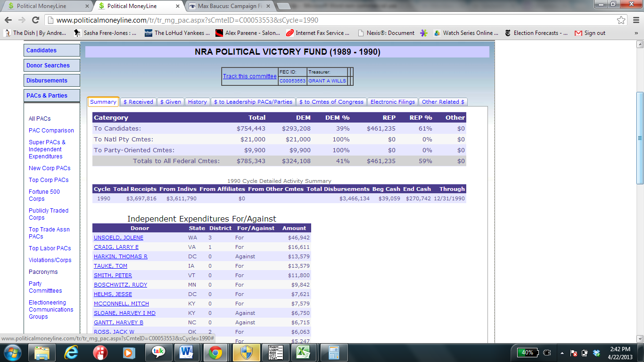Open The Dish bookmark
Viewport: 644px width, 362px height.
[x=35, y=33]
